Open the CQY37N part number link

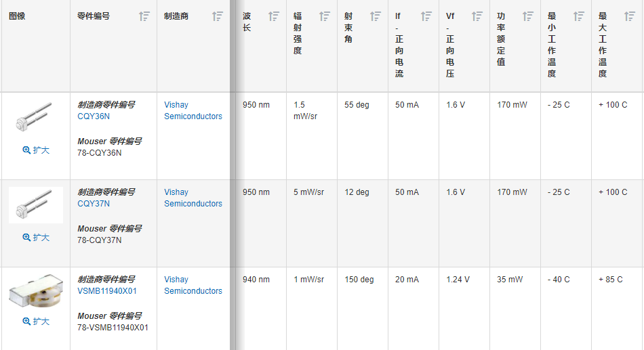coord(94,204)
